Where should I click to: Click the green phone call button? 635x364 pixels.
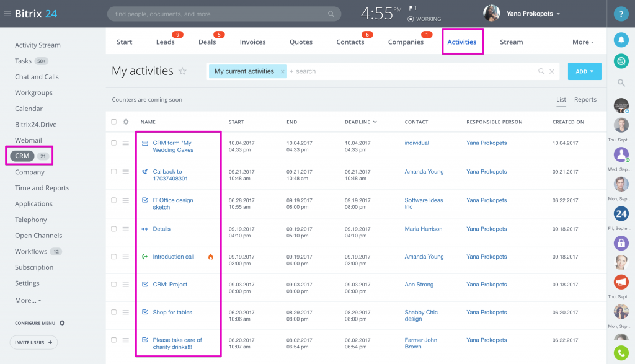point(621,353)
